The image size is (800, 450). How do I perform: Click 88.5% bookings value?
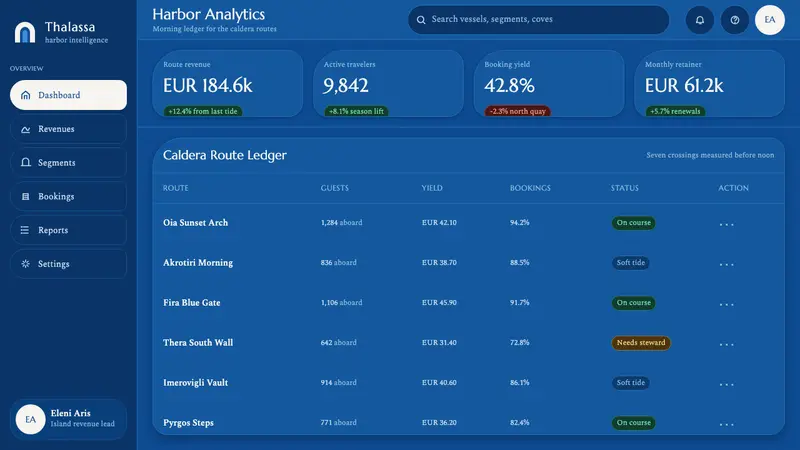(519, 263)
